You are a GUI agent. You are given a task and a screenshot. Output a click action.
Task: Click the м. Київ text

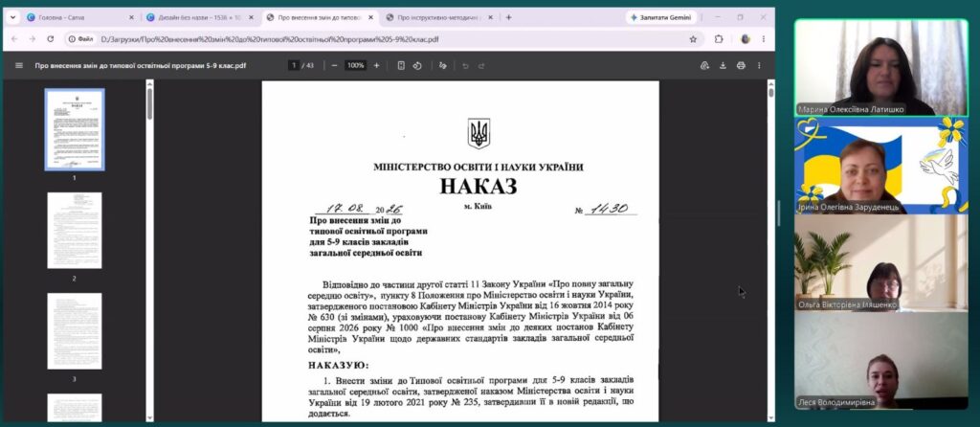(478, 206)
